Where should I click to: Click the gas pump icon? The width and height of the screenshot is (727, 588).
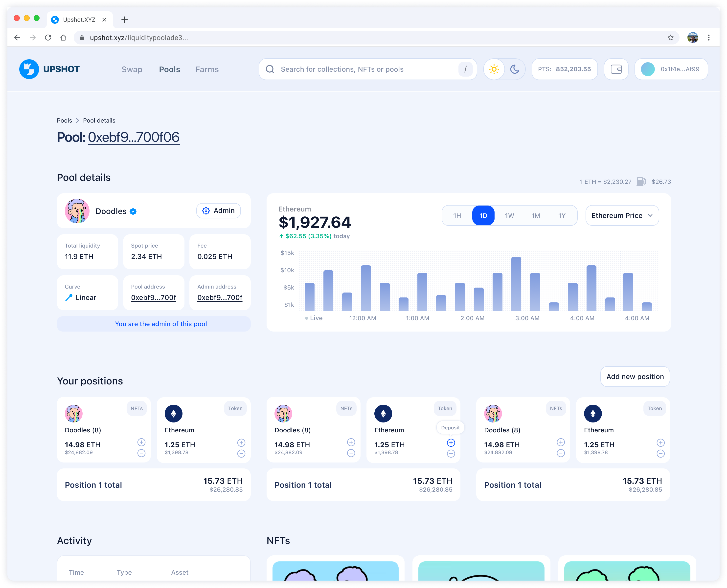[x=641, y=182]
